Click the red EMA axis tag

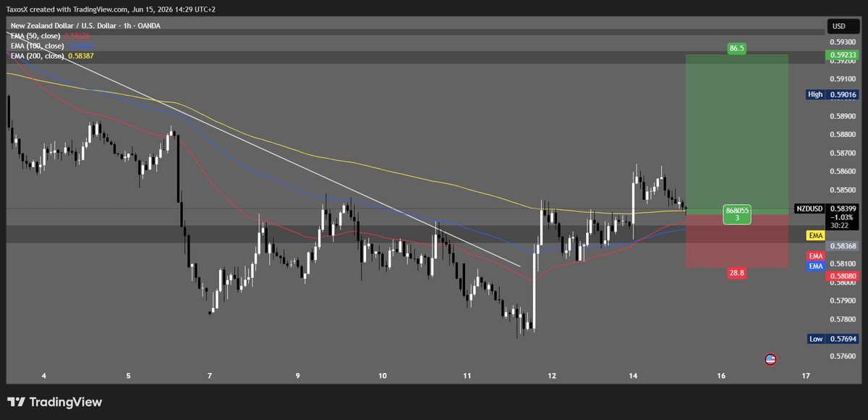coord(815,256)
